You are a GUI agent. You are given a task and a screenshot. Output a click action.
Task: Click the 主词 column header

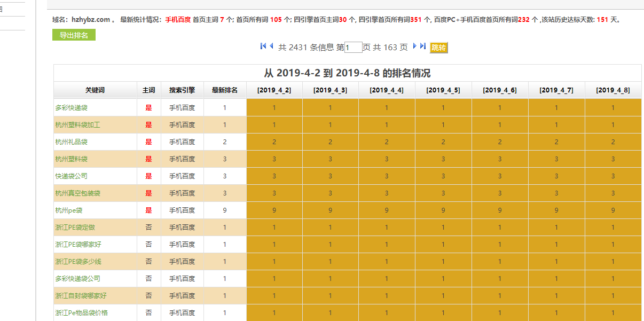tap(148, 90)
